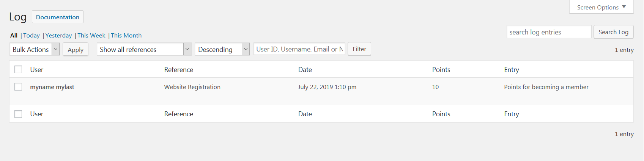Check the select-all box in table footer
The width and height of the screenshot is (644, 161).
click(18, 114)
